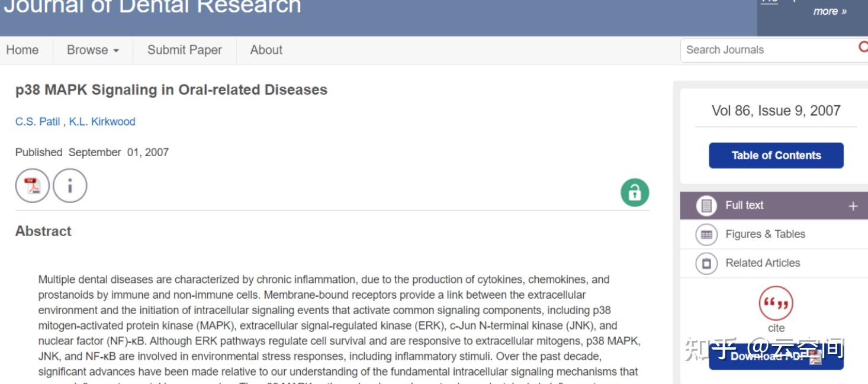
Task: Open the Browse dropdown menu
Action: click(93, 50)
